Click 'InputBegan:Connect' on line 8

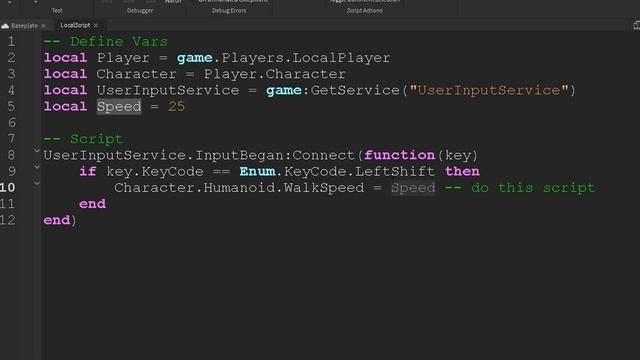[275, 156]
